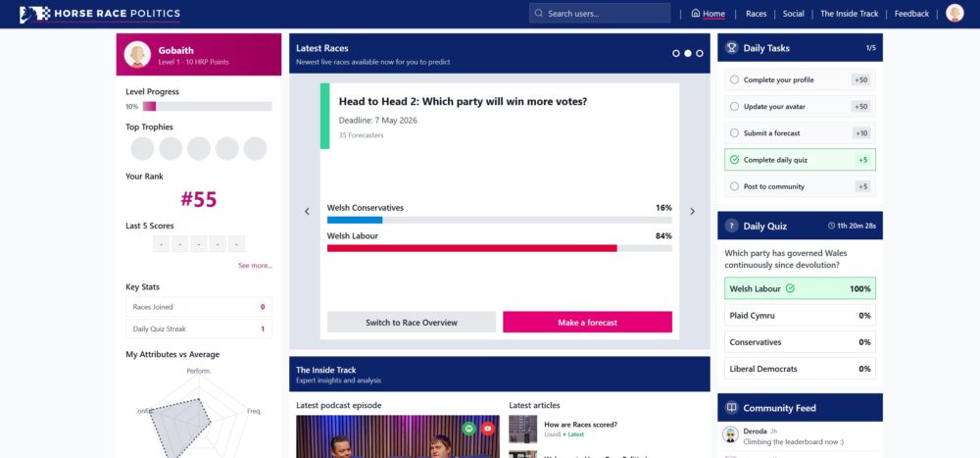Go to the previous race with left chevron
The width and height of the screenshot is (980, 458).
pyautogui.click(x=307, y=211)
